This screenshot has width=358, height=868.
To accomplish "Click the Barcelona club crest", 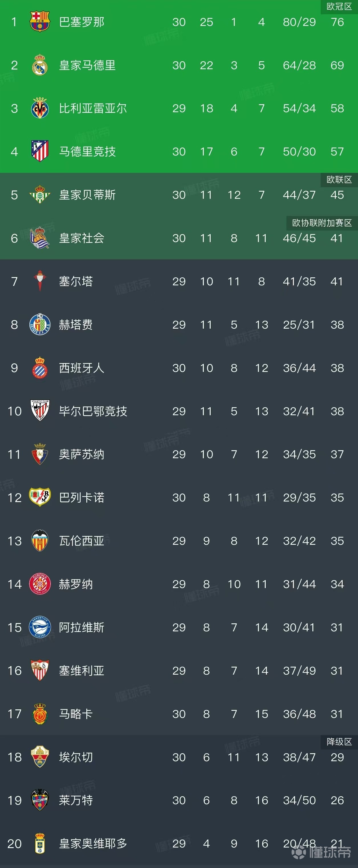I will (x=40, y=22).
